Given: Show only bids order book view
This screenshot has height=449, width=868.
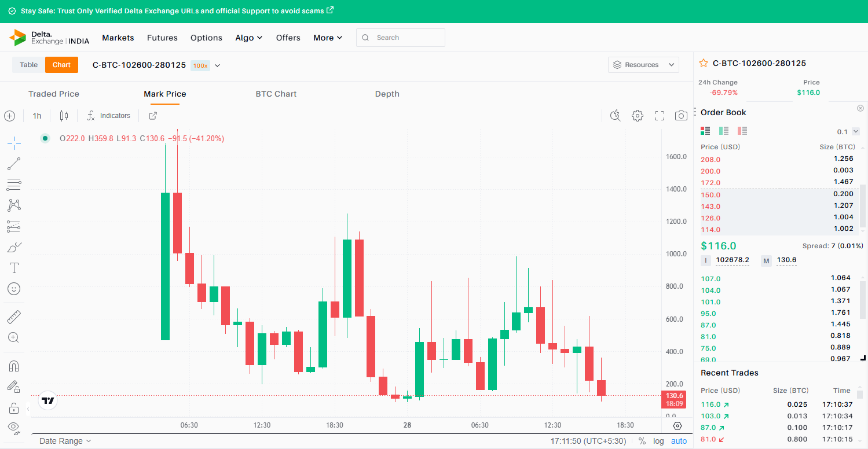Looking at the screenshot, I should [724, 131].
